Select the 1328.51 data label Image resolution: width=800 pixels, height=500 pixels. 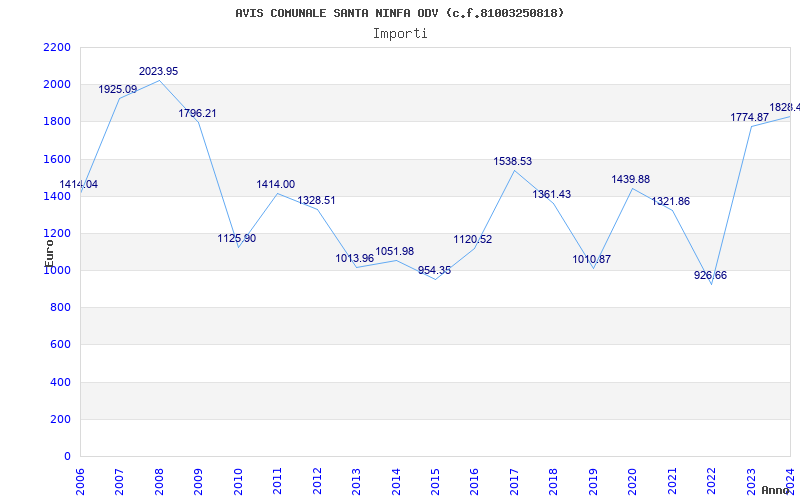pos(317,201)
